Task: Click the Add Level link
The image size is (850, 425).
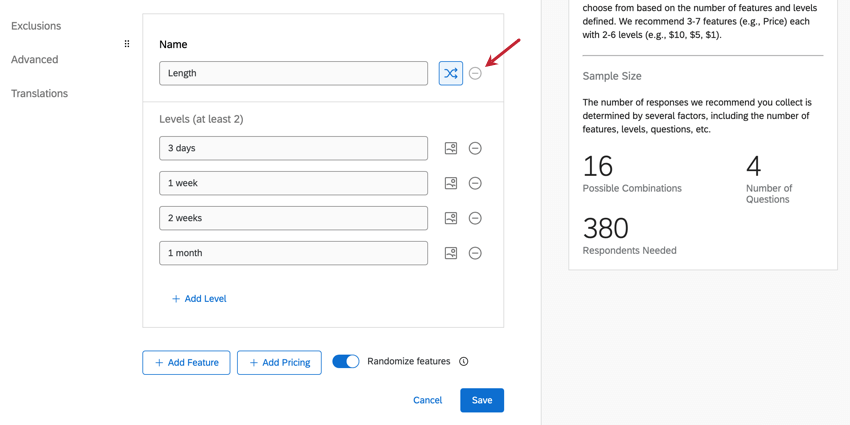Action: 199,299
